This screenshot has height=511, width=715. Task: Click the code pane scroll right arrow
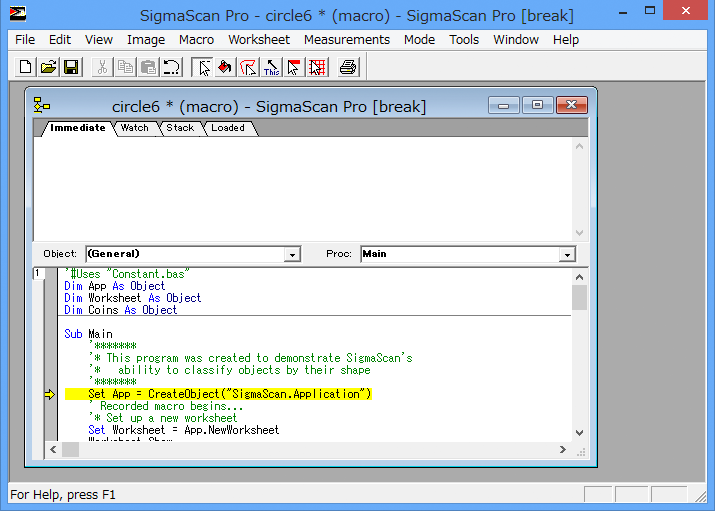(x=563, y=450)
